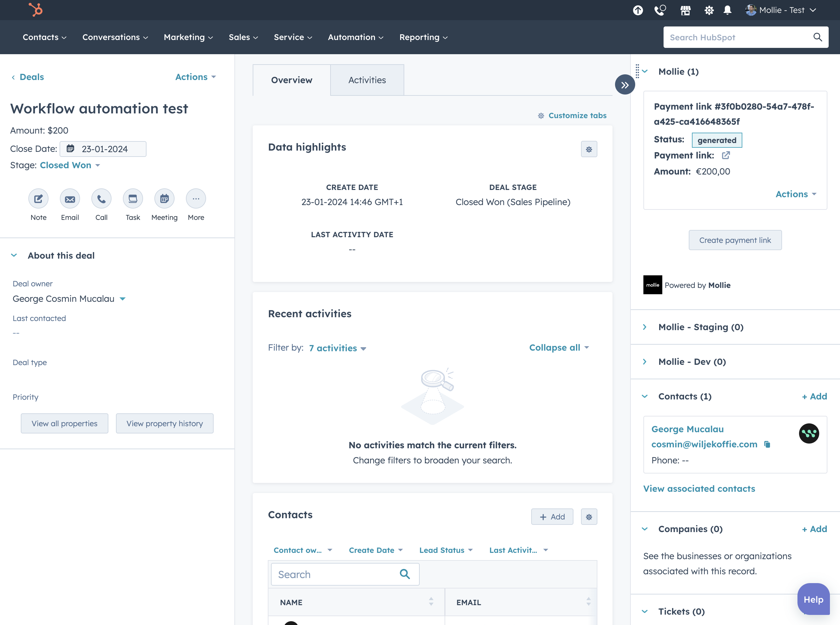
Task: Click Create payment link button
Action: click(x=735, y=240)
